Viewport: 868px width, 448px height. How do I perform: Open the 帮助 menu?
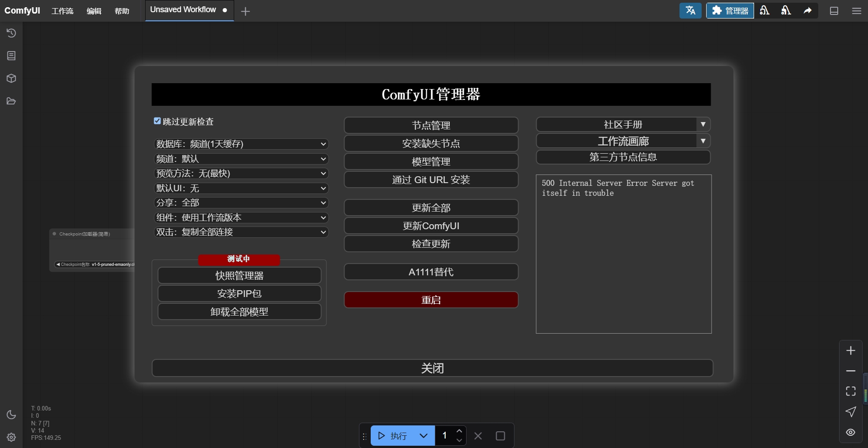pyautogui.click(x=122, y=11)
